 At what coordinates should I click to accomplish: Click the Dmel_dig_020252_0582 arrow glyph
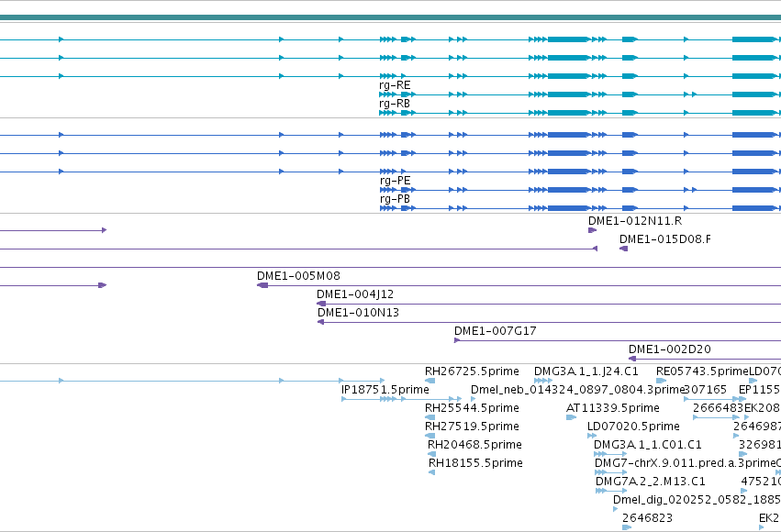pyautogui.click(x=616, y=509)
